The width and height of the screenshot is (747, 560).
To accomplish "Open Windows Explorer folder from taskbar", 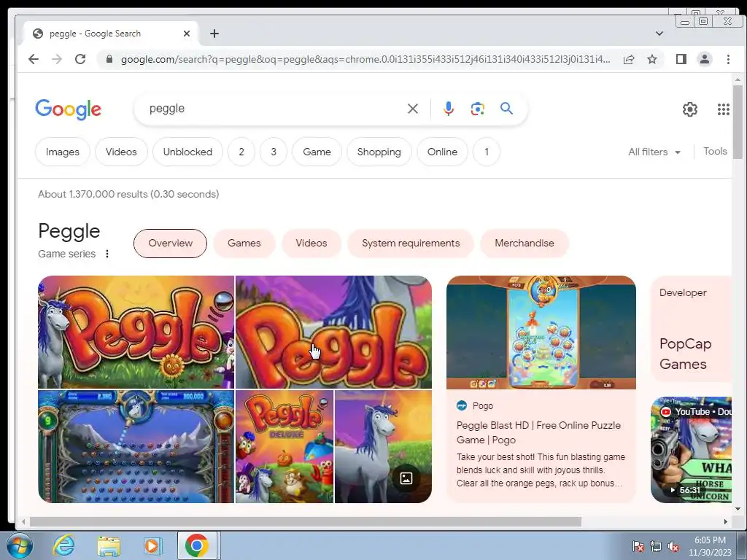I will tap(109, 545).
